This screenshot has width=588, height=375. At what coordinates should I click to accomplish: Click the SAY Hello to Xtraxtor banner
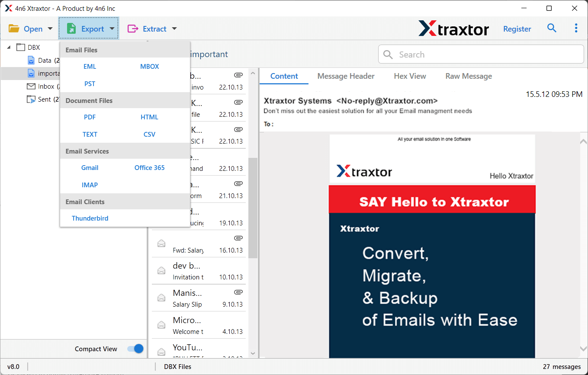pos(432,199)
